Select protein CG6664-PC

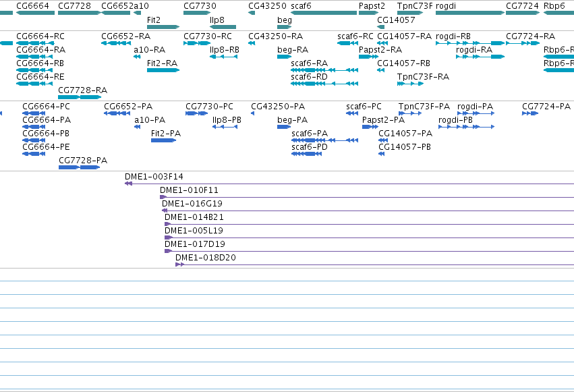[x=34, y=113]
